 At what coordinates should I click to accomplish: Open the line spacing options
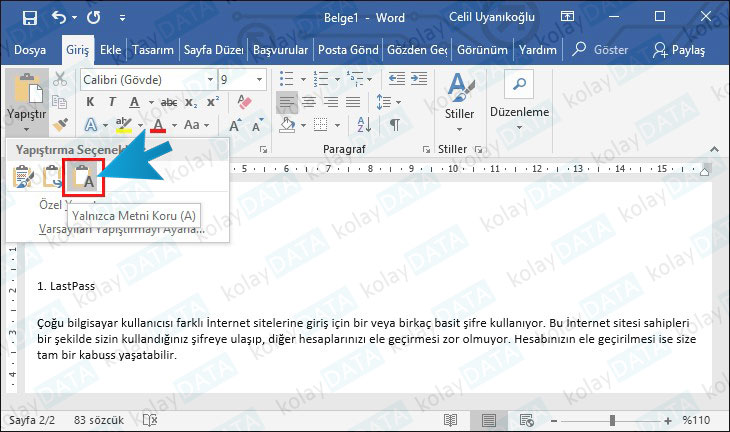(388, 101)
